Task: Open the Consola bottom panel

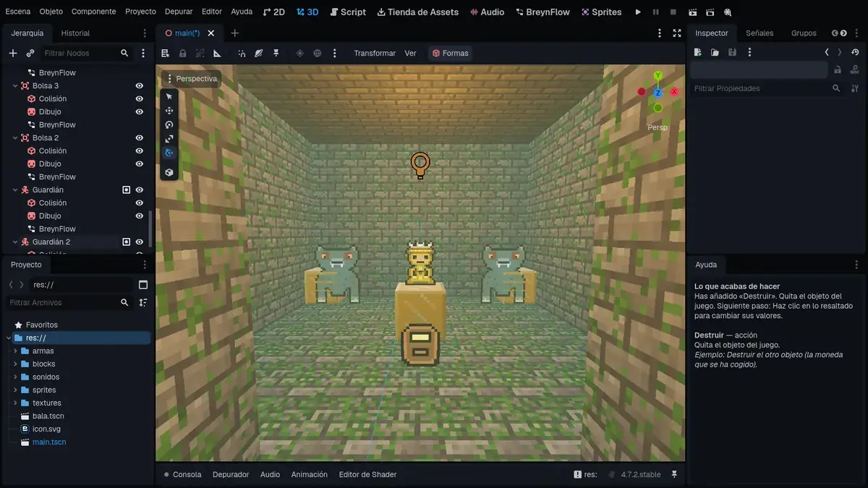Action: click(x=182, y=474)
